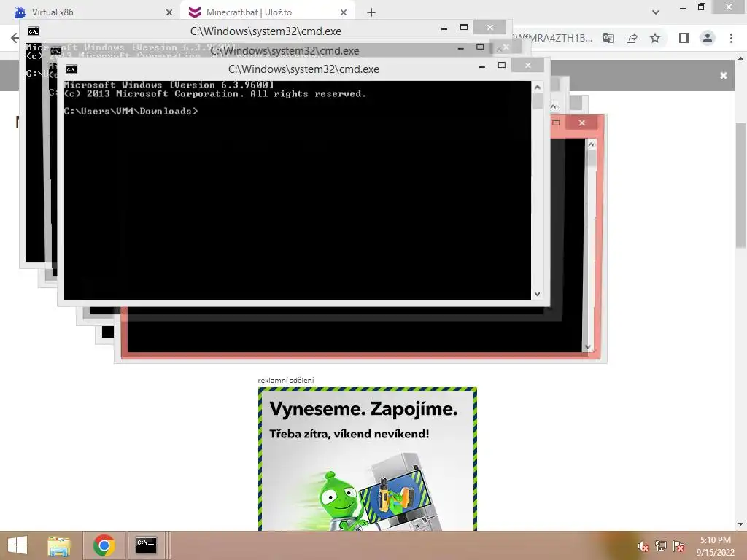Click the browser page vertical scrollbar thumb
Image resolution: width=747 pixels, height=560 pixels.
coord(740,184)
